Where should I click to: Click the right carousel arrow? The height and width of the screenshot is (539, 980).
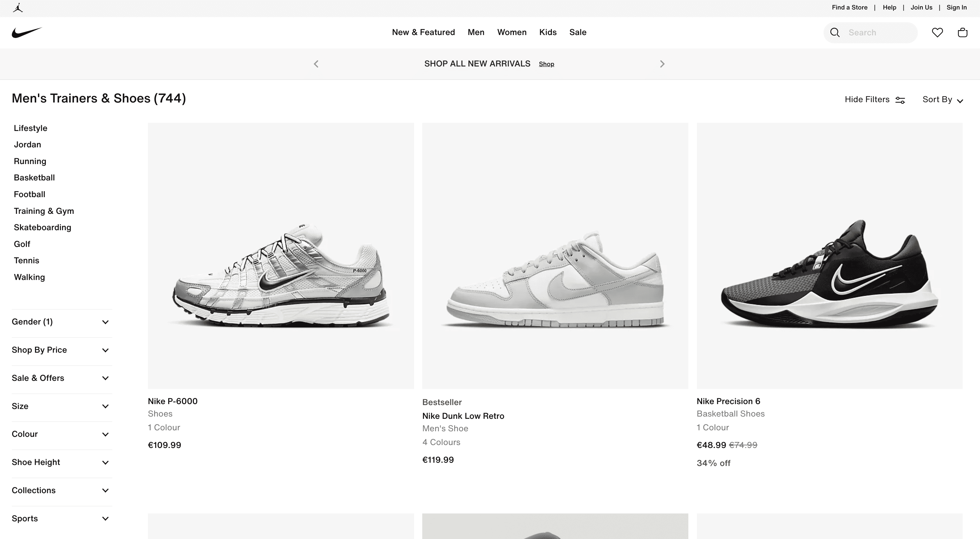[662, 64]
